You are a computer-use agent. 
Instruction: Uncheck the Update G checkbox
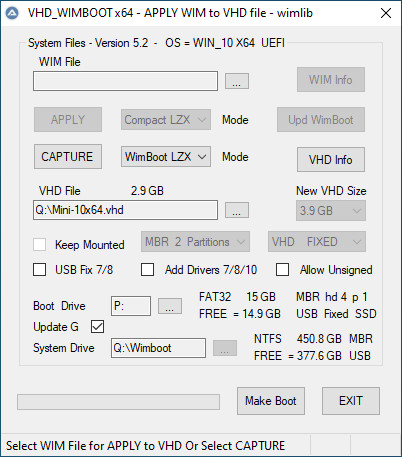pos(97,327)
